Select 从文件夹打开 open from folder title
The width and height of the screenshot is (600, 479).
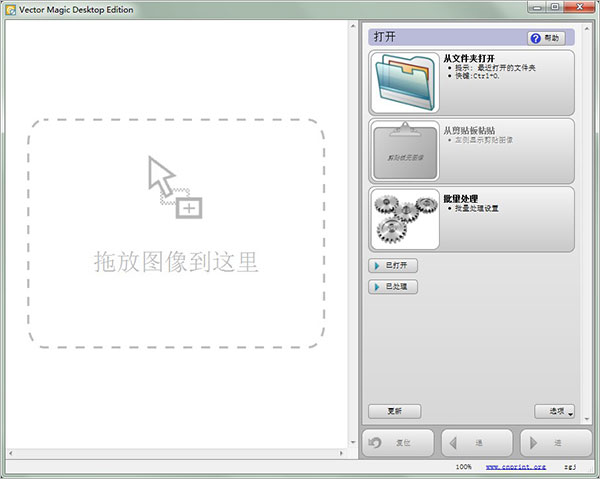click(x=469, y=58)
